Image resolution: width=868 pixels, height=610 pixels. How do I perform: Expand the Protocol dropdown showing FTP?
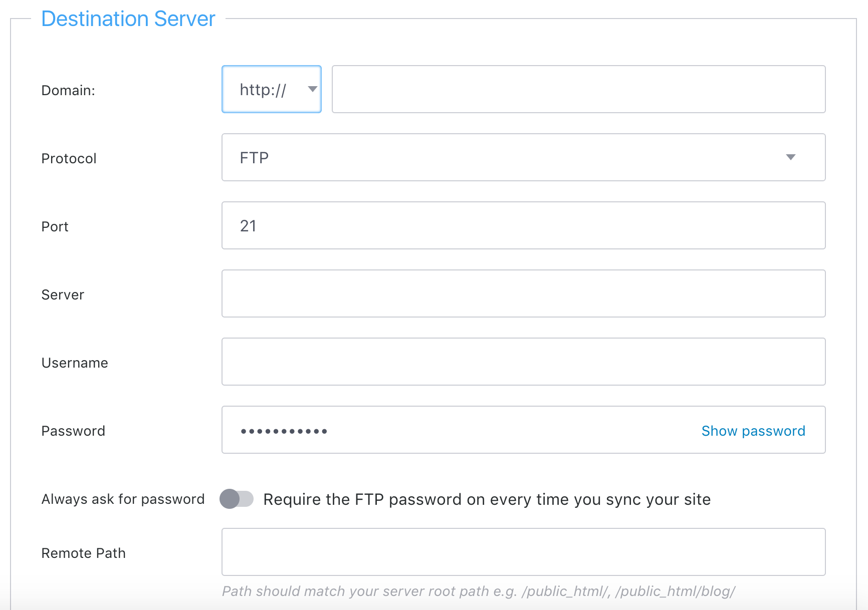[523, 157]
